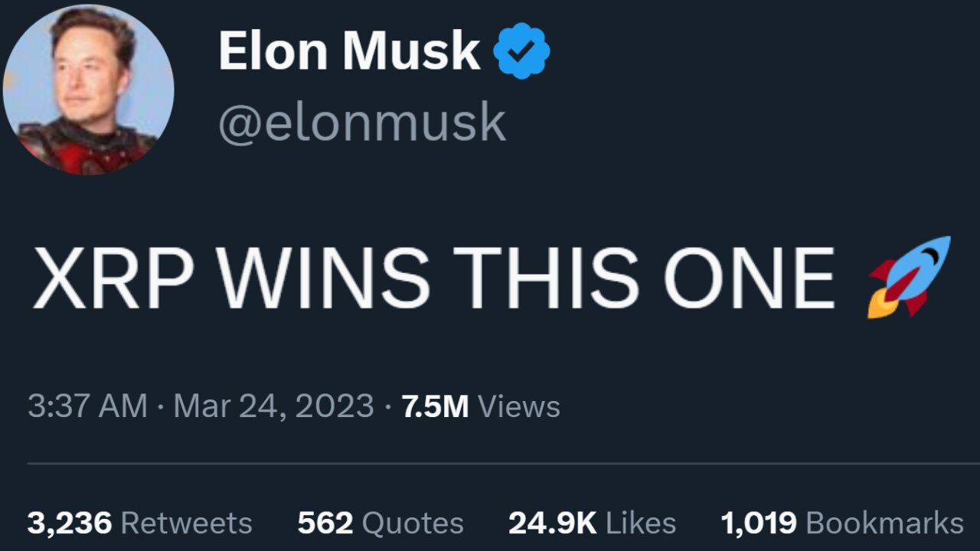
Task: Click the @elonmusk handle
Action: [x=362, y=122]
